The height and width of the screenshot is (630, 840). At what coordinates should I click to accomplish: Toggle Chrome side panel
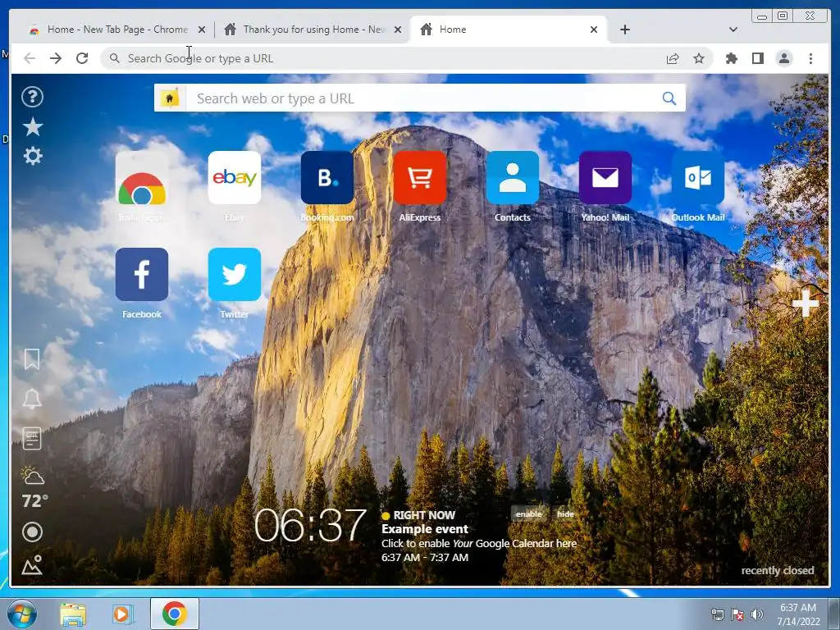(757, 58)
